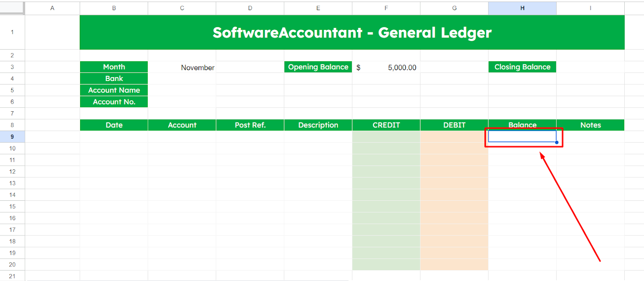This screenshot has width=644, height=281.
Task: Select the active cell H9 under Balance
Action: click(522, 137)
